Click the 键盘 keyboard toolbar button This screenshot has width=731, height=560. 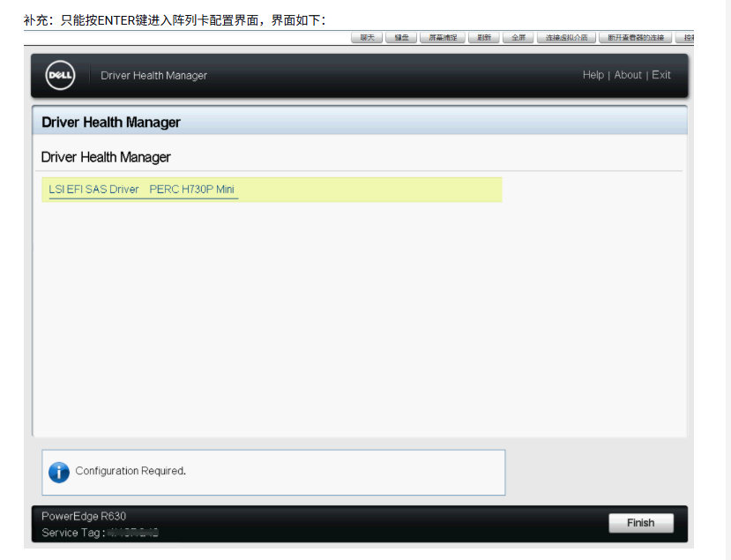click(x=401, y=38)
